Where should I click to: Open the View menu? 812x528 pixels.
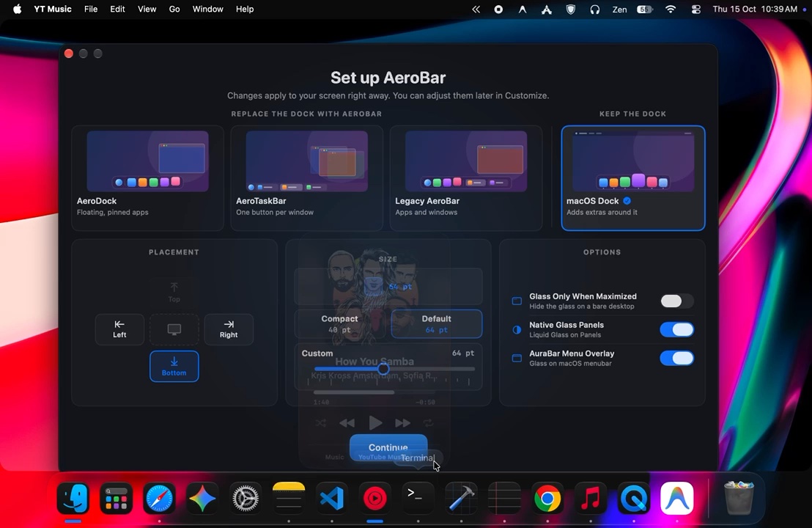147,9
